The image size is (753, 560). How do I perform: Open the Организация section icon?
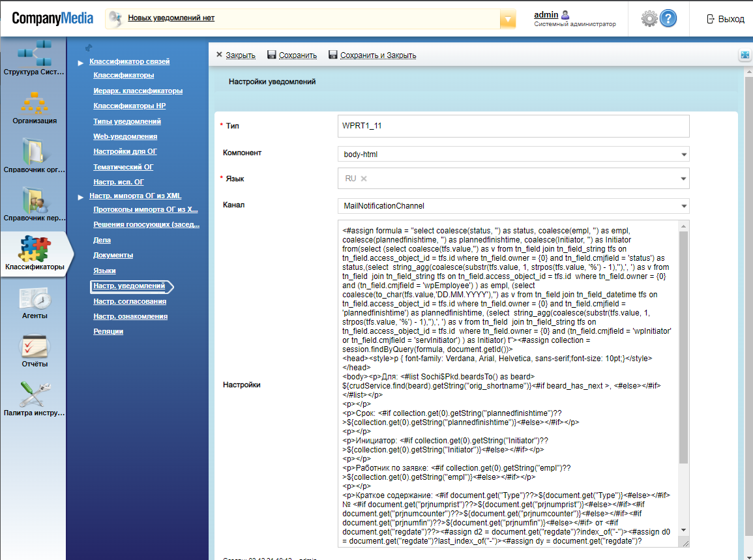pos(34,102)
